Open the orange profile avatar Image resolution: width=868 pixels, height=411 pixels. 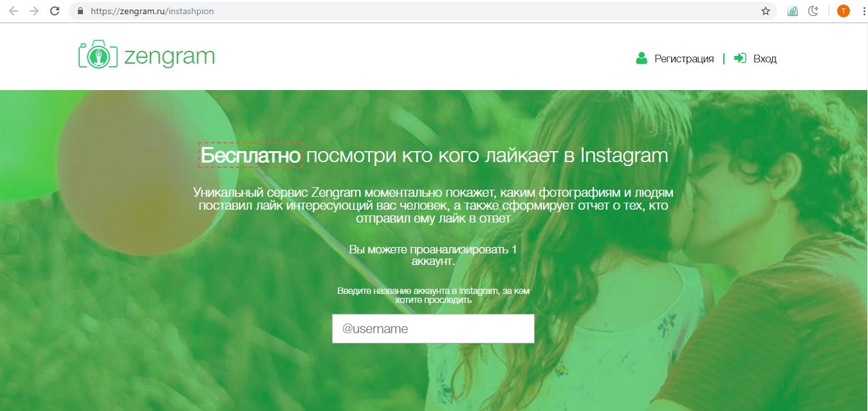tap(843, 11)
